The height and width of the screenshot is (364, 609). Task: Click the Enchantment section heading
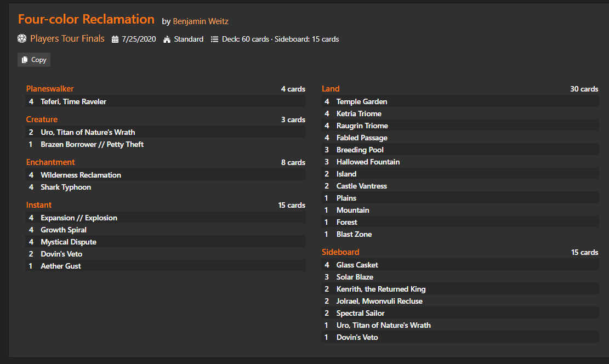50,162
